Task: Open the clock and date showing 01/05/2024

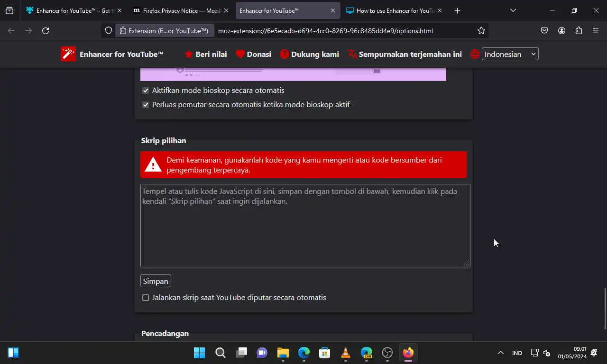Action: [x=572, y=353]
